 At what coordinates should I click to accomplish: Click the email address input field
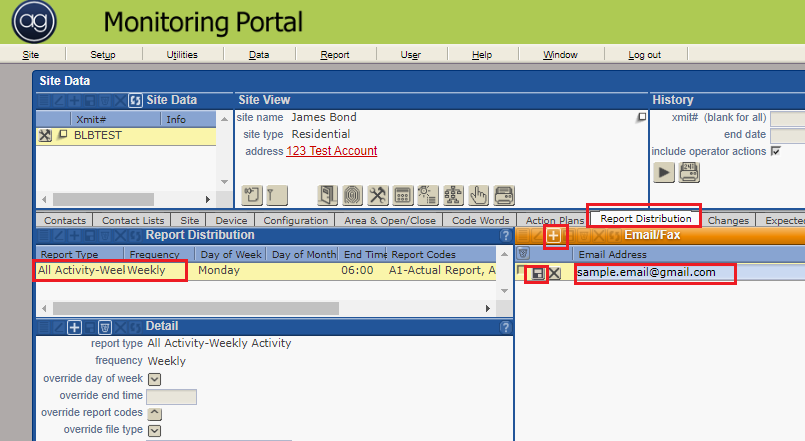click(x=655, y=273)
